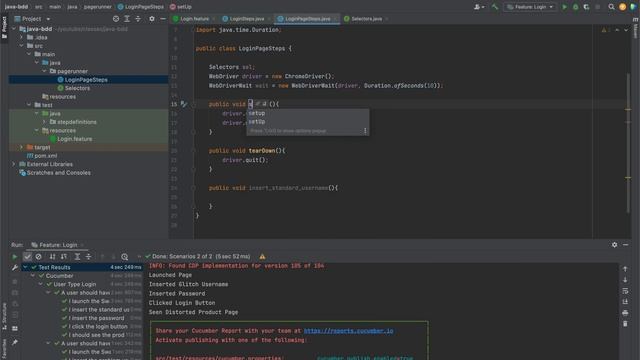Screen dimensions: 640x360
Task: Click the Build project hammer icon
Action: (x=495, y=7)
